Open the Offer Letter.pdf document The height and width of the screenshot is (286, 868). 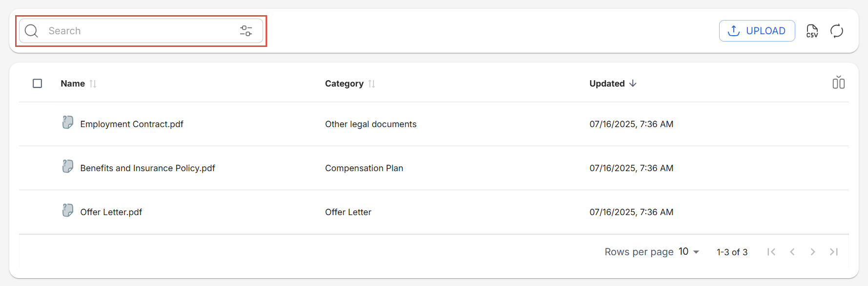pyautogui.click(x=111, y=212)
